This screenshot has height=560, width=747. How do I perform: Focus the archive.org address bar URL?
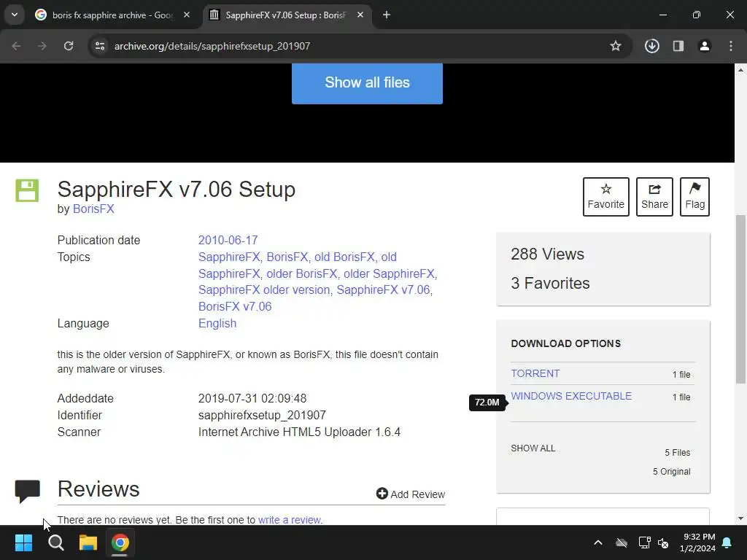(212, 46)
